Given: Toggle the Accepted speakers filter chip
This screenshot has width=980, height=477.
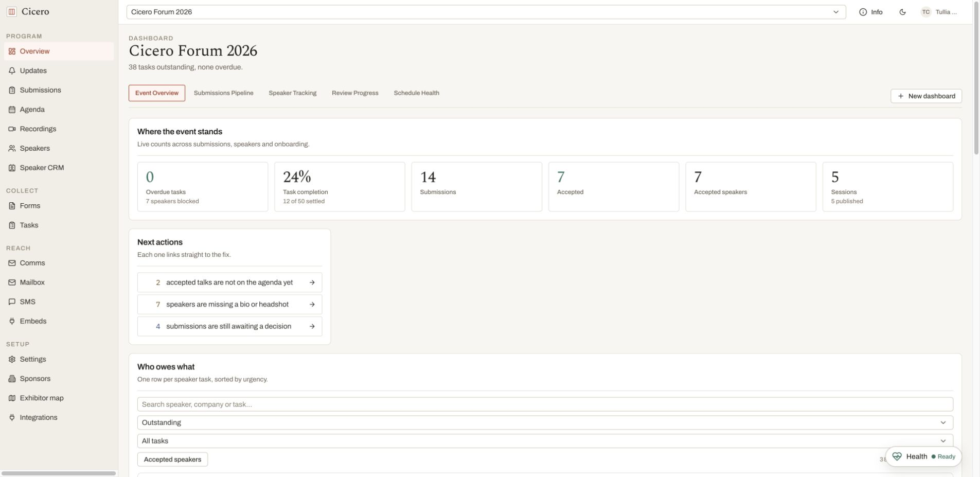Looking at the screenshot, I should point(172,460).
